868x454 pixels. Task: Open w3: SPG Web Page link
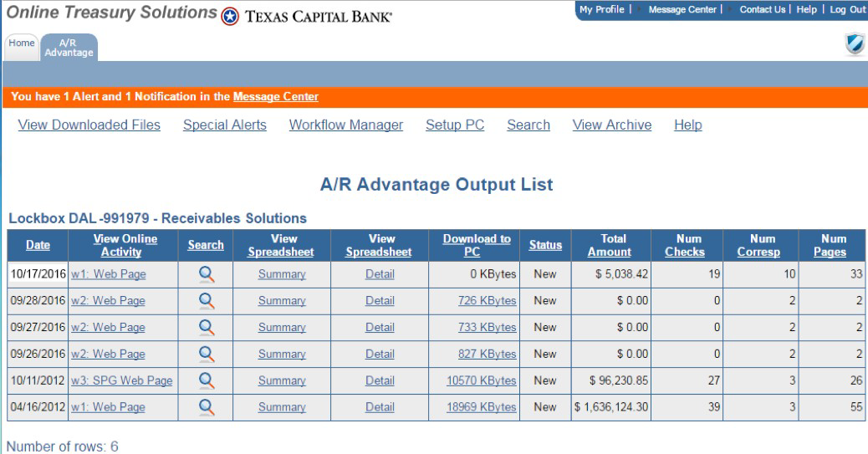click(122, 380)
